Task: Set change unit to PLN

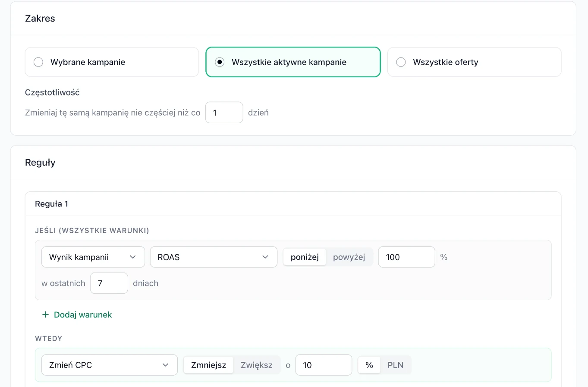Action: [x=396, y=365]
